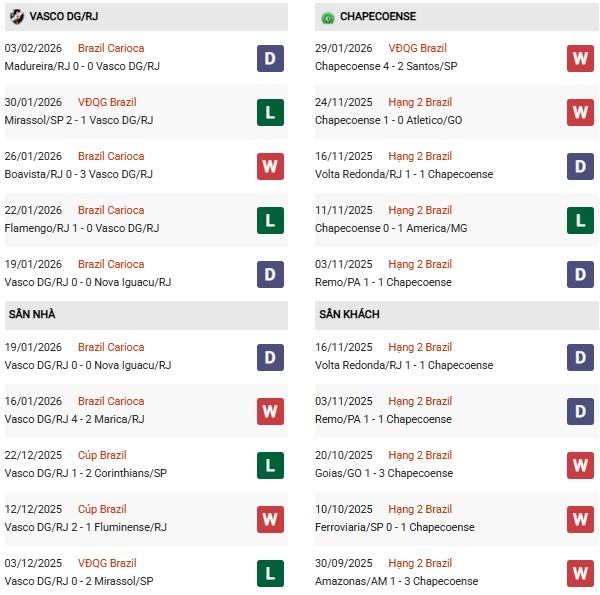Click the W badge for Boavista 0-3 Vasco
This screenshot has height=595, width=600.
coord(270,166)
